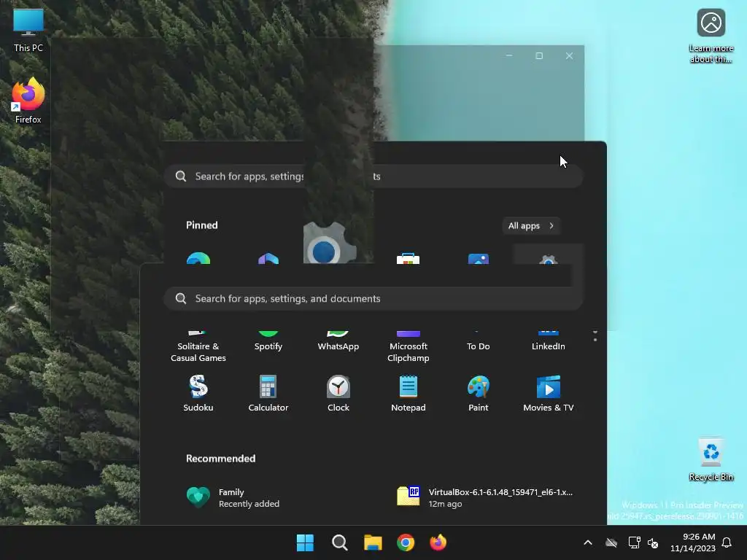Open Notepad from pinned apps
The width and height of the screenshot is (747, 560).
pyautogui.click(x=409, y=393)
